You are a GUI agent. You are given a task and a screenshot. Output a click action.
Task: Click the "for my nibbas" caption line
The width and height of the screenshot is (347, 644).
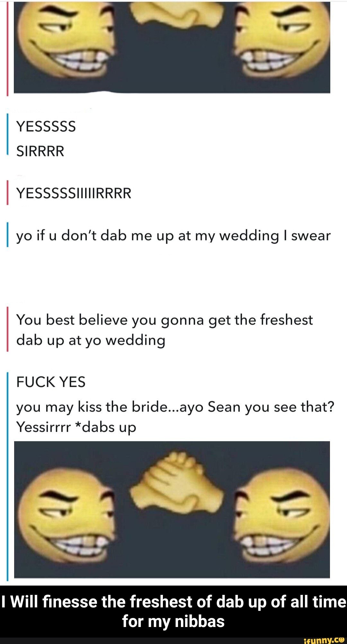(x=173, y=622)
